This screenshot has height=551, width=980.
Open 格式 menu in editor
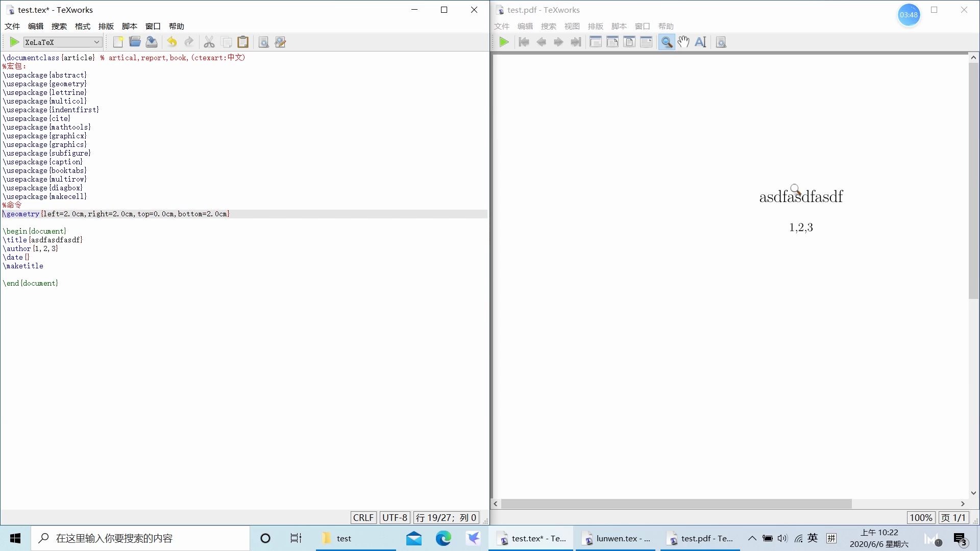point(83,26)
